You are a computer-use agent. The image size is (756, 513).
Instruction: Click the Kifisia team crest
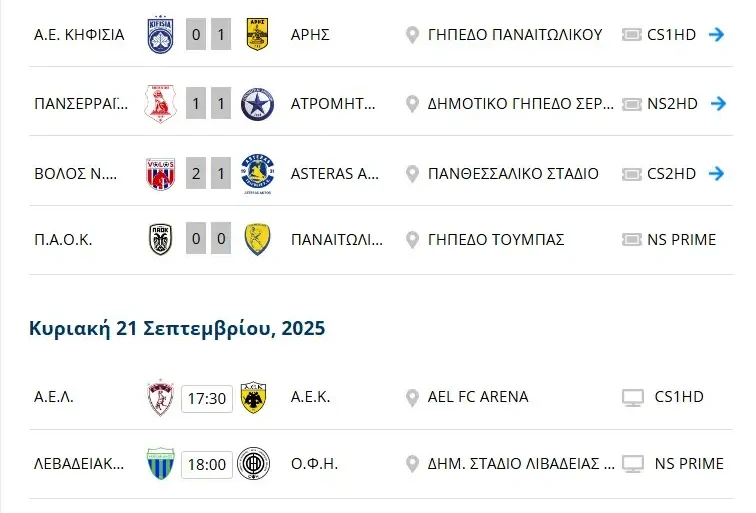(x=160, y=34)
